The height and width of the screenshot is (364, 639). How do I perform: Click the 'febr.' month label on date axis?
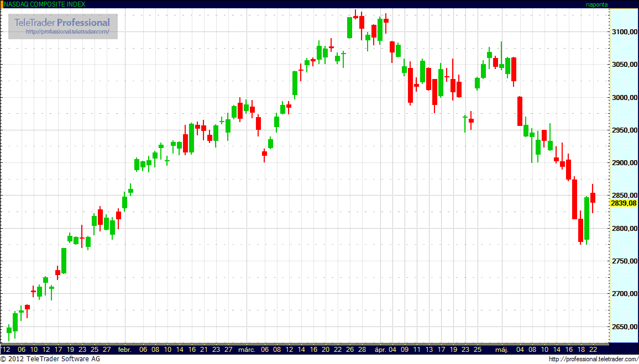pyautogui.click(x=125, y=349)
